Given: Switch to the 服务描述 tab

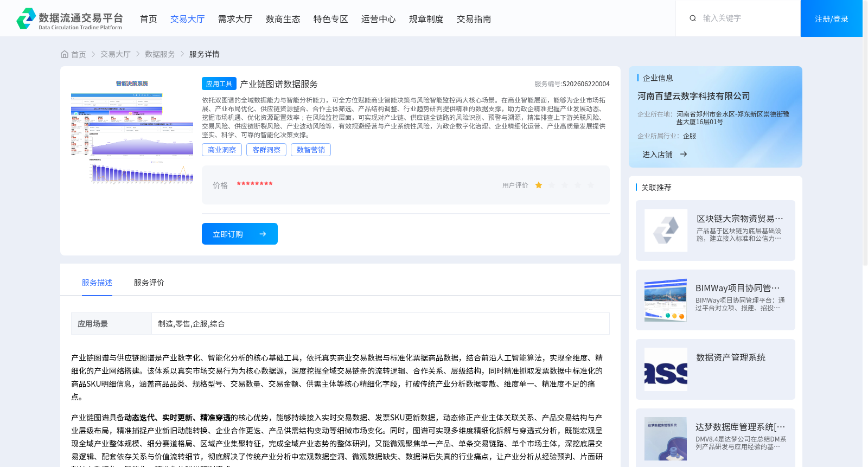Looking at the screenshot, I should point(97,283).
